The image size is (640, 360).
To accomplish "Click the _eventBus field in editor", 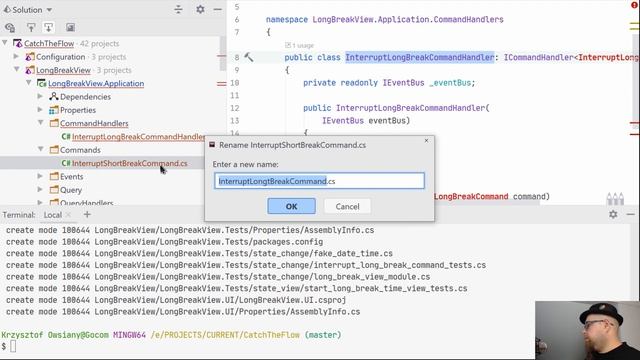I will tap(450, 83).
